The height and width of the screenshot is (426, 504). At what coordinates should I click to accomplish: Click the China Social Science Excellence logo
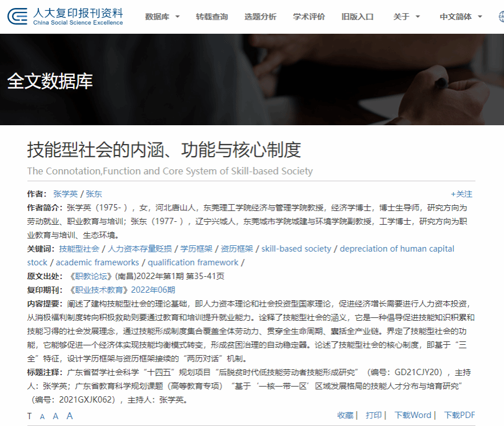click(65, 17)
